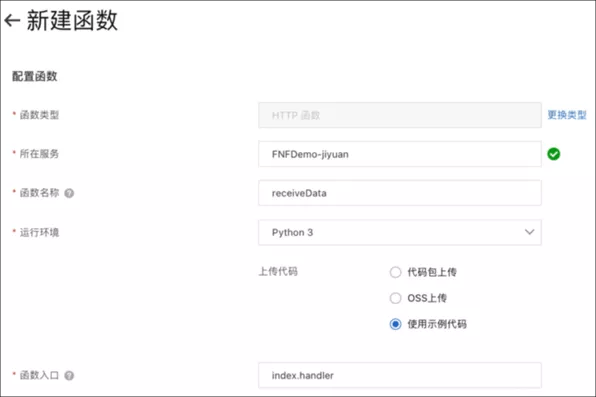Expand the 运行环境 chevron arrow
This screenshot has height=397, width=596.
click(529, 232)
